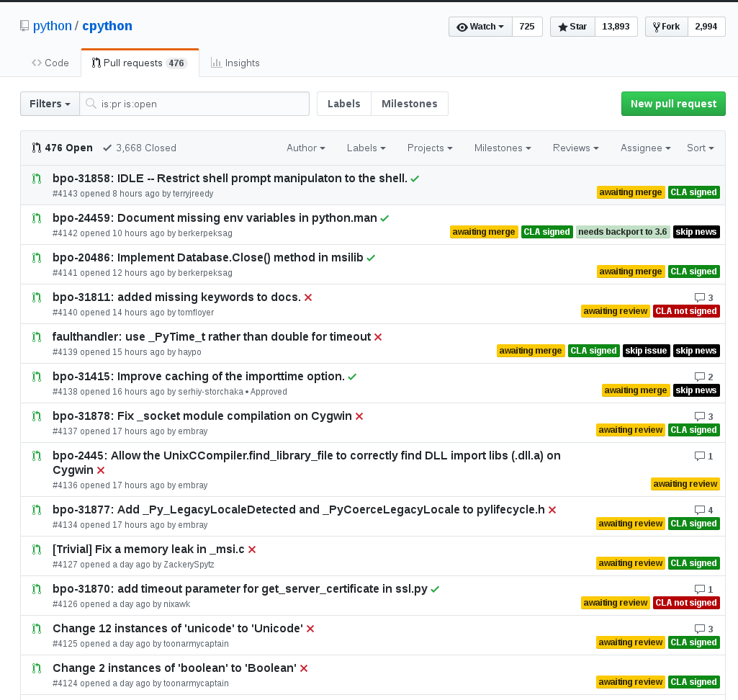
Task: Click the 725 watchers count
Action: [x=526, y=27]
